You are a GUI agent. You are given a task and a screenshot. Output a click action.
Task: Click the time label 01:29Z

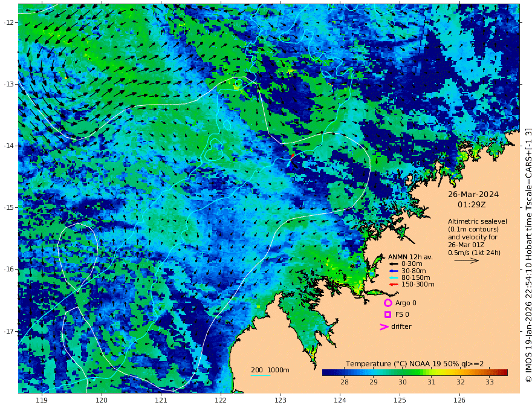click(x=472, y=205)
